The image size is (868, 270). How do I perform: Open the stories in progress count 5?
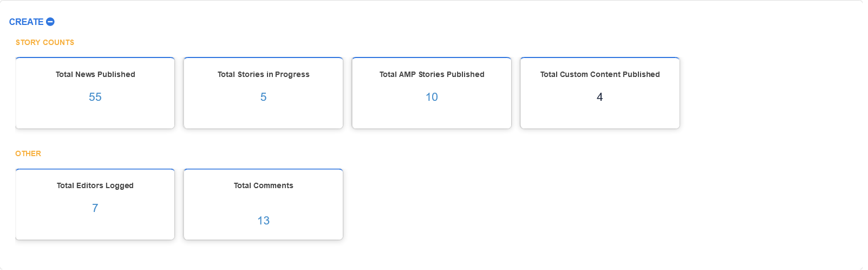tap(264, 97)
